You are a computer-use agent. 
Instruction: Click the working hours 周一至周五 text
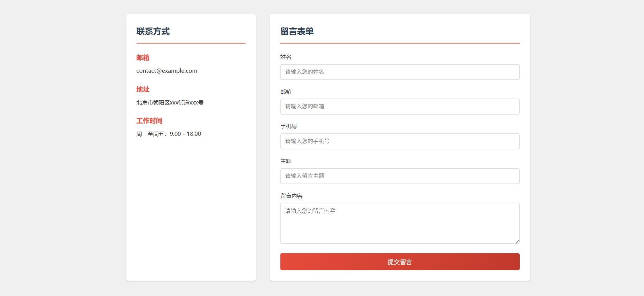click(x=169, y=134)
